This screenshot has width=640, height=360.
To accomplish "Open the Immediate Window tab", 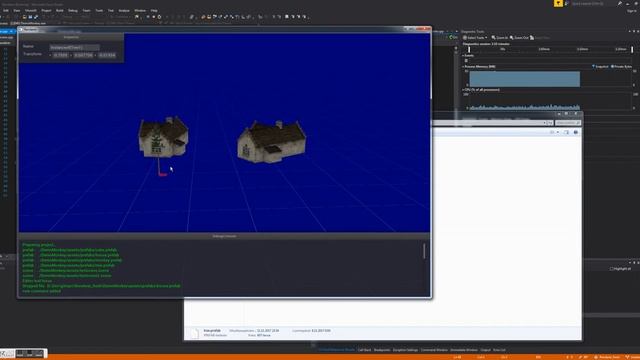I will pyautogui.click(x=464, y=350).
